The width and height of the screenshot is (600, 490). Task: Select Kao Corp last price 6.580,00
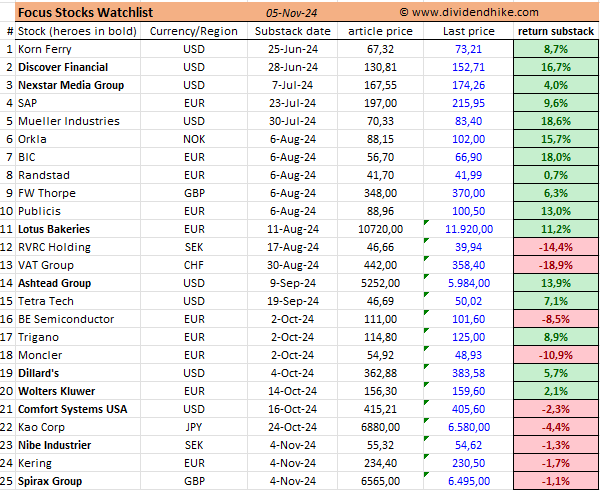click(469, 427)
